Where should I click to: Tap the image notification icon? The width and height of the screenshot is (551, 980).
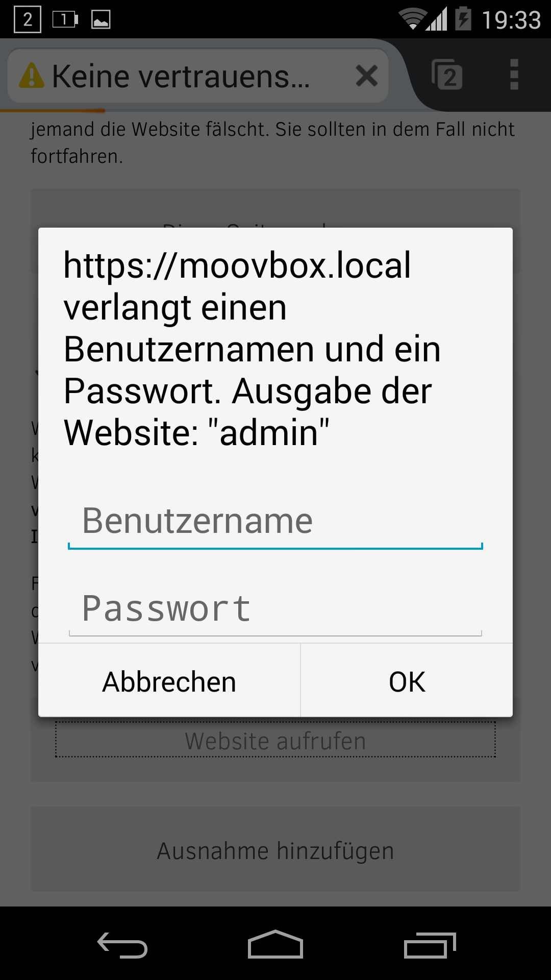click(101, 19)
